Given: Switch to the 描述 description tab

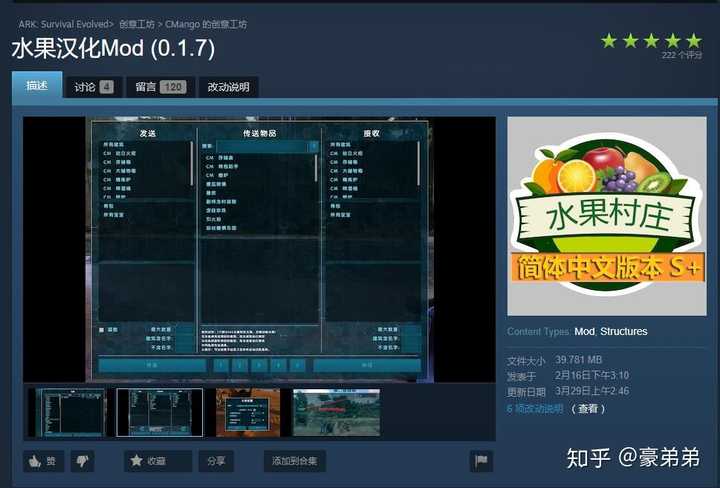Looking at the screenshot, I should [x=37, y=85].
